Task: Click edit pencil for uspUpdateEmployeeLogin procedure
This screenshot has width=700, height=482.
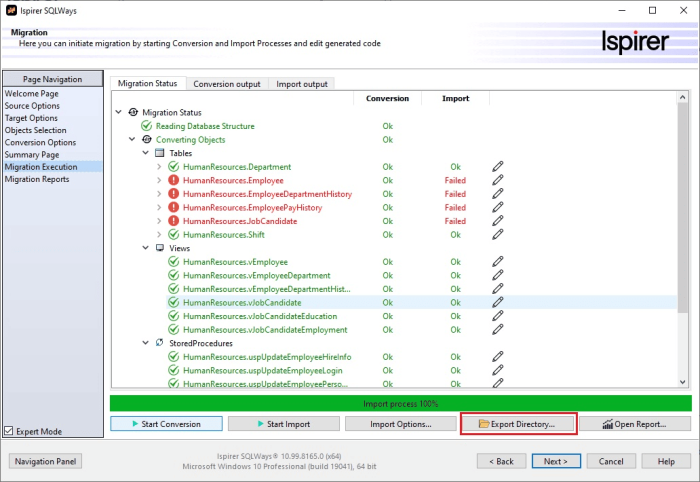Action: [497, 370]
